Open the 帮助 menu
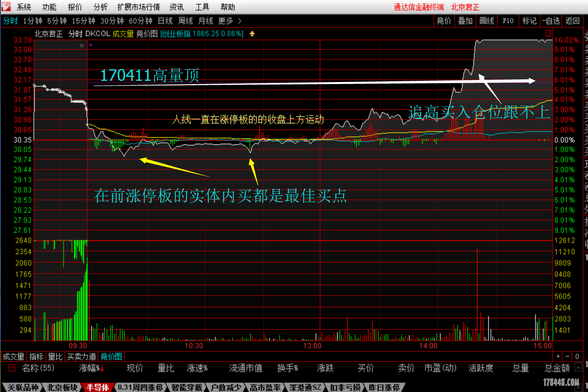This screenshot has height=392, width=588. pos(228,7)
